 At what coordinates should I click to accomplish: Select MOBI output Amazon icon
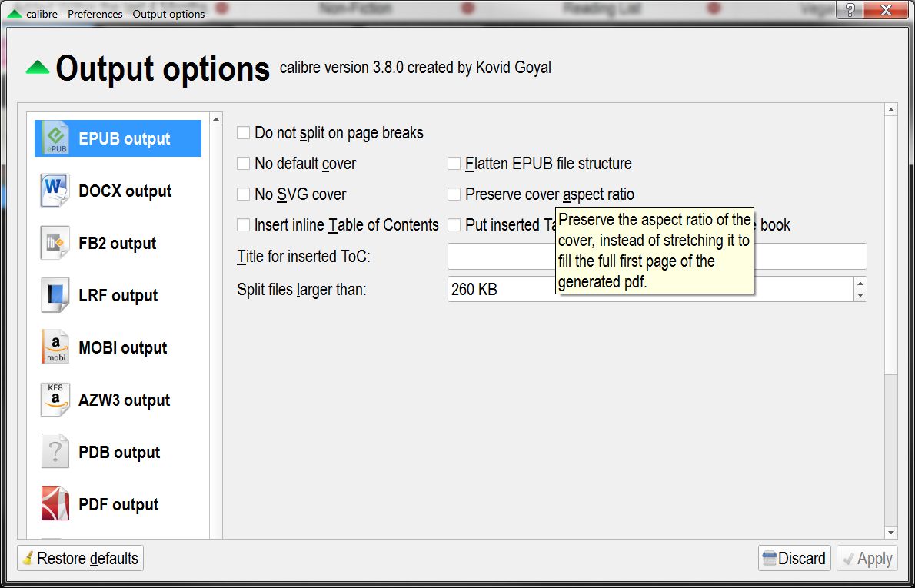tap(55, 347)
